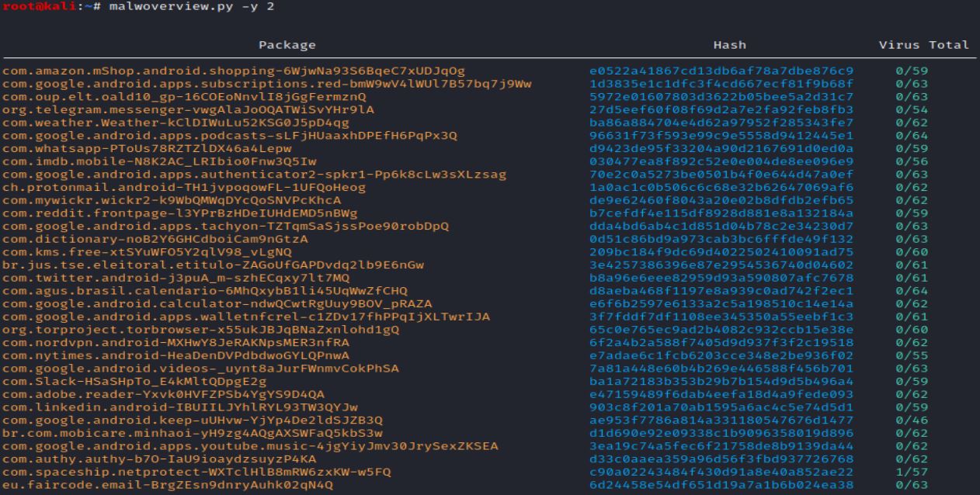Select the com.kms.free package entry

pos(147,251)
